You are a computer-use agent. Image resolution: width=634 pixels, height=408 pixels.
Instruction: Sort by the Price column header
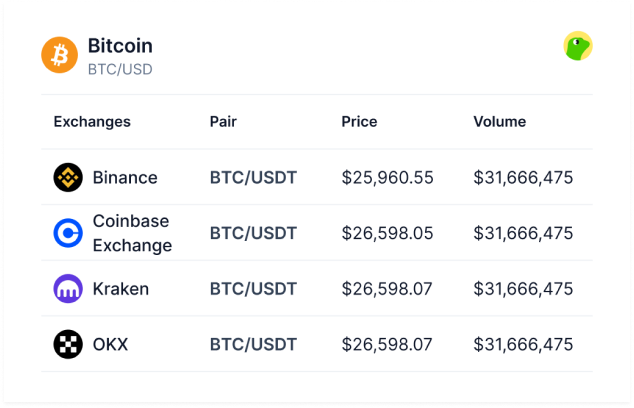[x=359, y=122]
